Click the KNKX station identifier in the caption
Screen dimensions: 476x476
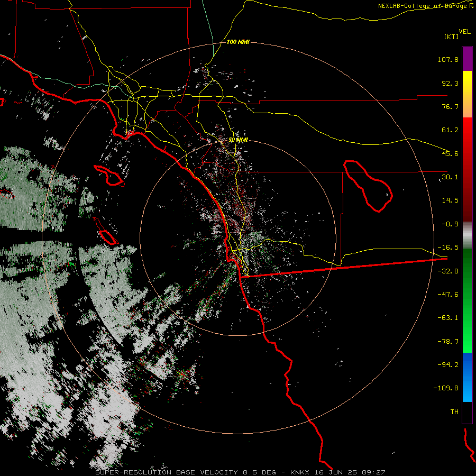(300, 472)
